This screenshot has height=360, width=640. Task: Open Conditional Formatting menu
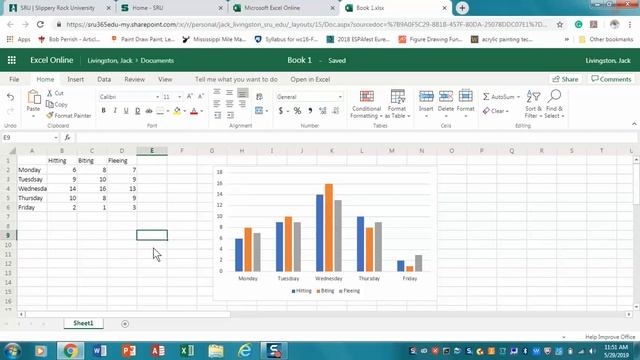pos(366,104)
